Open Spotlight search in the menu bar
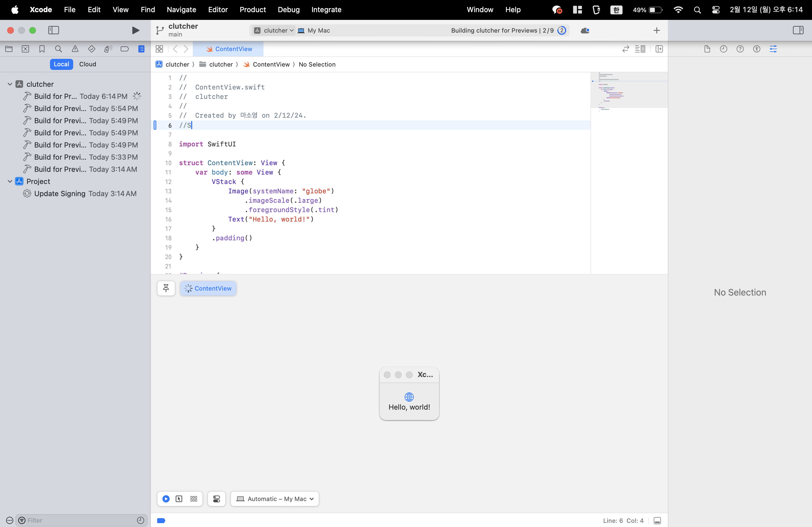 coord(697,10)
